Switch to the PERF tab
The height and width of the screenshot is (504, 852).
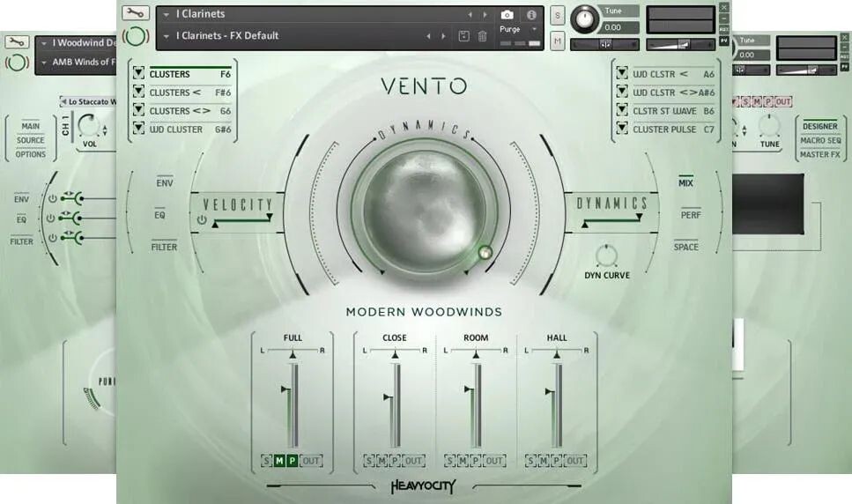pos(690,214)
